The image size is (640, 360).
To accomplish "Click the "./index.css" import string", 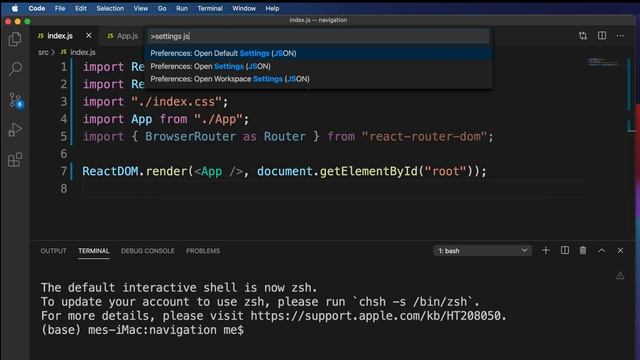I will click(x=176, y=102).
